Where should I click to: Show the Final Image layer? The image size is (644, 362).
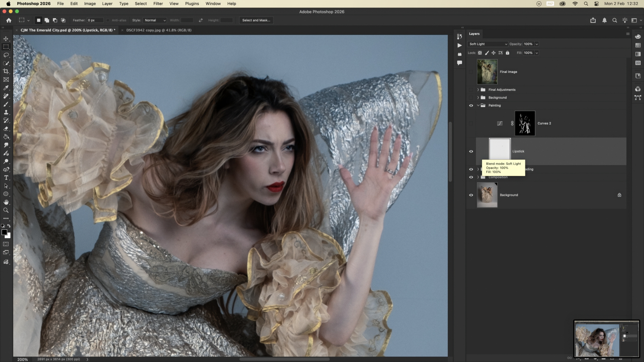point(471,72)
